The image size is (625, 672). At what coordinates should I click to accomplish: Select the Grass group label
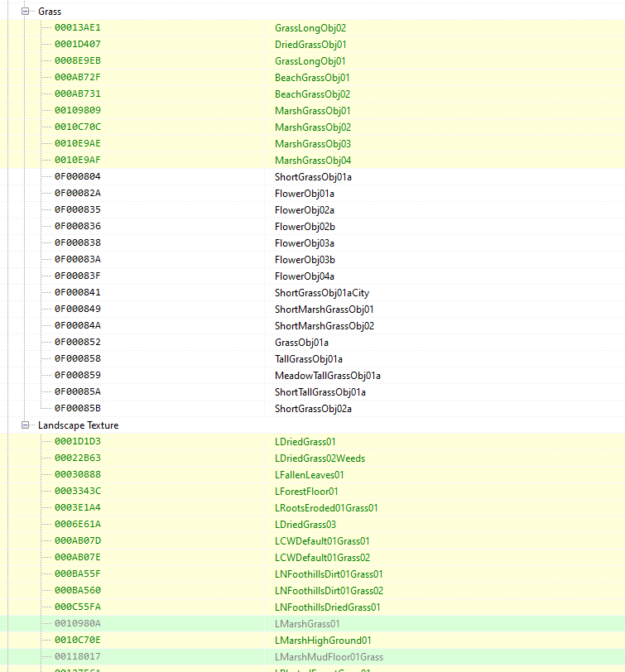pyautogui.click(x=50, y=12)
